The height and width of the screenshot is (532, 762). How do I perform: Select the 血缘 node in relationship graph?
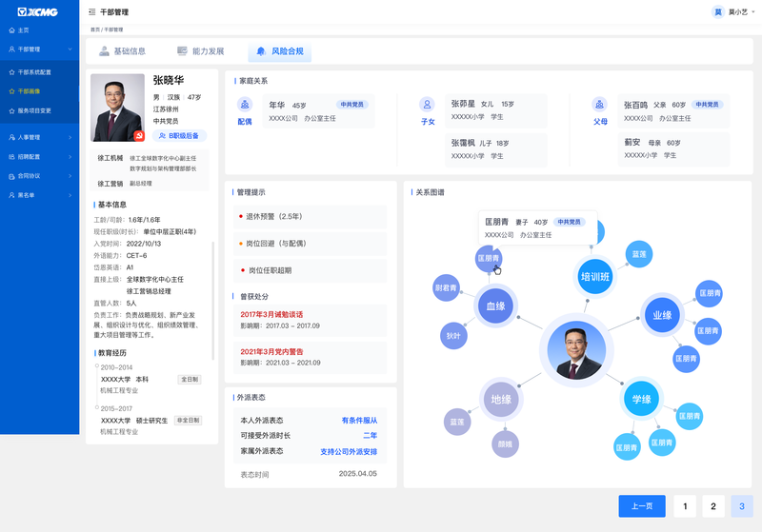point(495,306)
